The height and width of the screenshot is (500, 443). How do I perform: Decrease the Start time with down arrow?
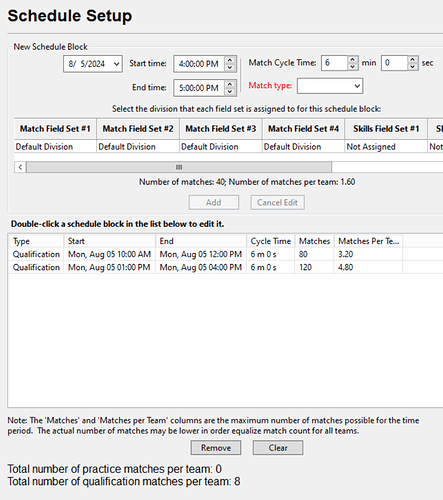230,67
